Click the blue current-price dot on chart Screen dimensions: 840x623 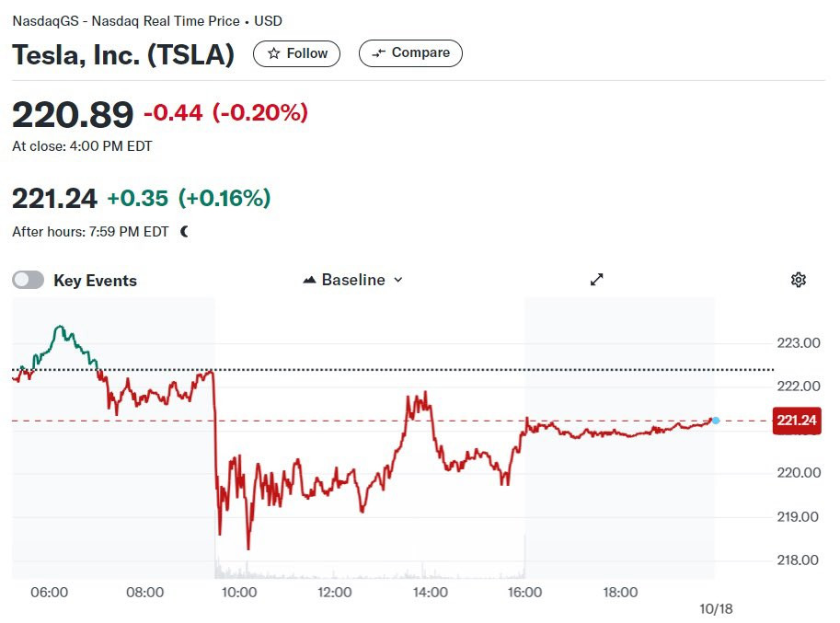point(716,421)
